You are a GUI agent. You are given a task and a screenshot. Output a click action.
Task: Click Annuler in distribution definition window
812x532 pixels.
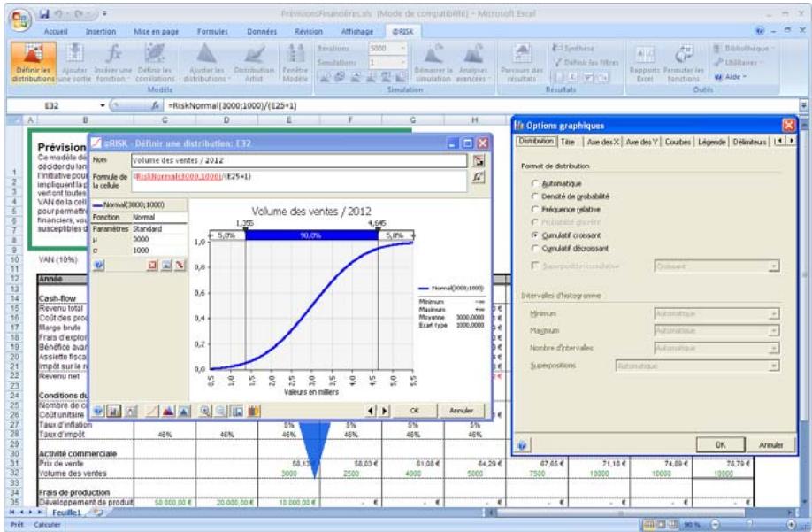[462, 411]
